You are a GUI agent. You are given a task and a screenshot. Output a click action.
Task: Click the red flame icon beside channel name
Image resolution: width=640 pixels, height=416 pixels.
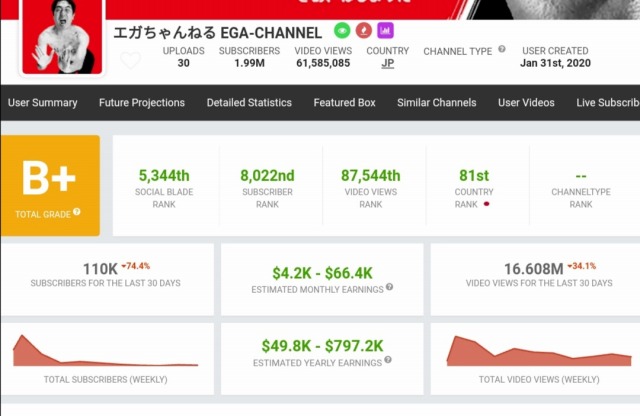click(x=364, y=31)
